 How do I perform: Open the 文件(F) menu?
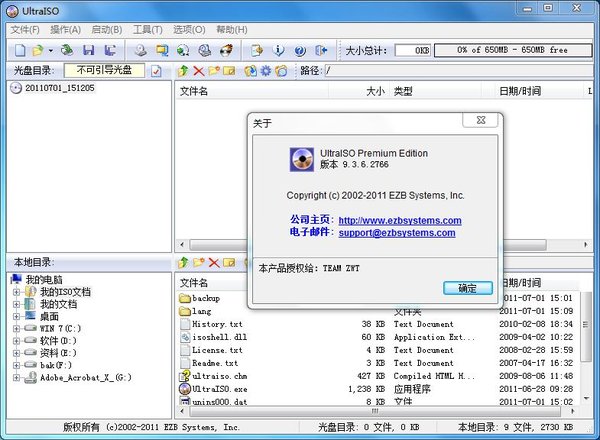(x=25, y=29)
